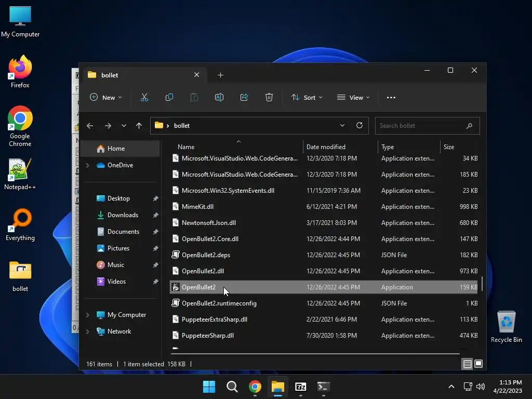Go up one folder level arrow

(139, 126)
